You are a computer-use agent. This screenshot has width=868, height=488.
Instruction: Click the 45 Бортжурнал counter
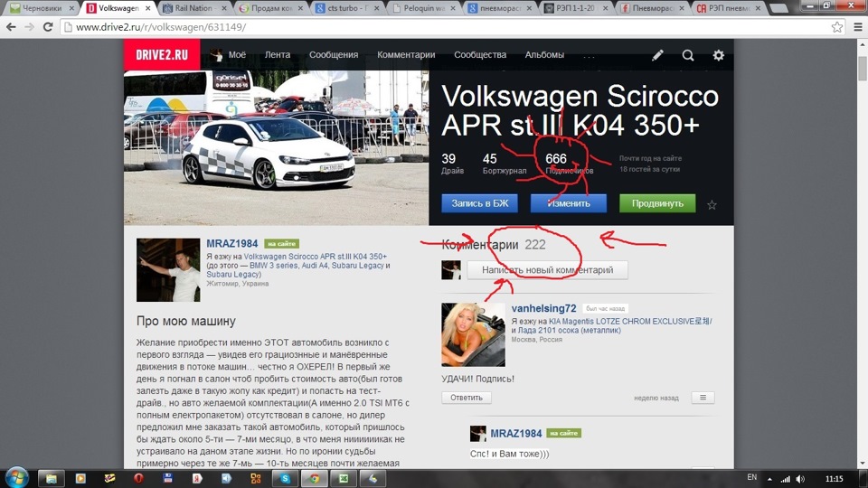coord(505,164)
